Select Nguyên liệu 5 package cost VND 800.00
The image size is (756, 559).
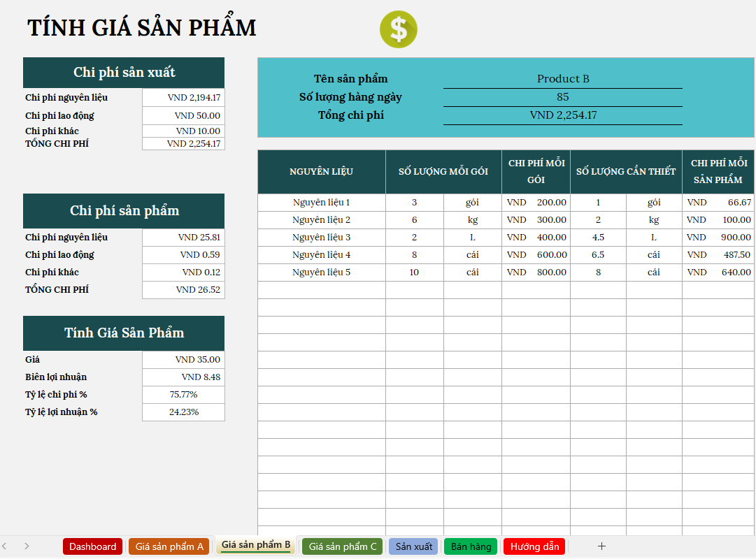536,273
